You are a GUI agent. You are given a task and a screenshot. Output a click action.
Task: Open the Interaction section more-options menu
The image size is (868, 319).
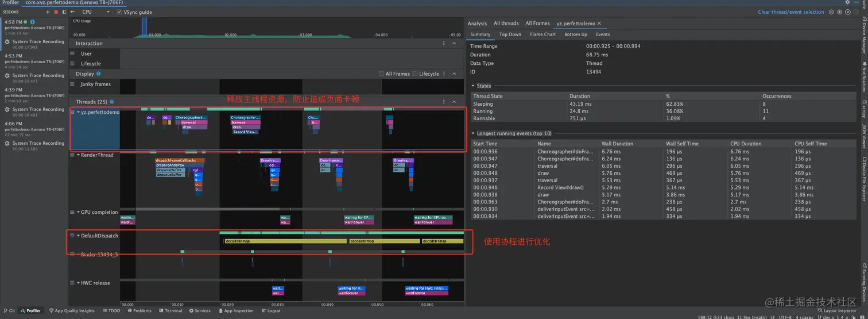click(444, 43)
